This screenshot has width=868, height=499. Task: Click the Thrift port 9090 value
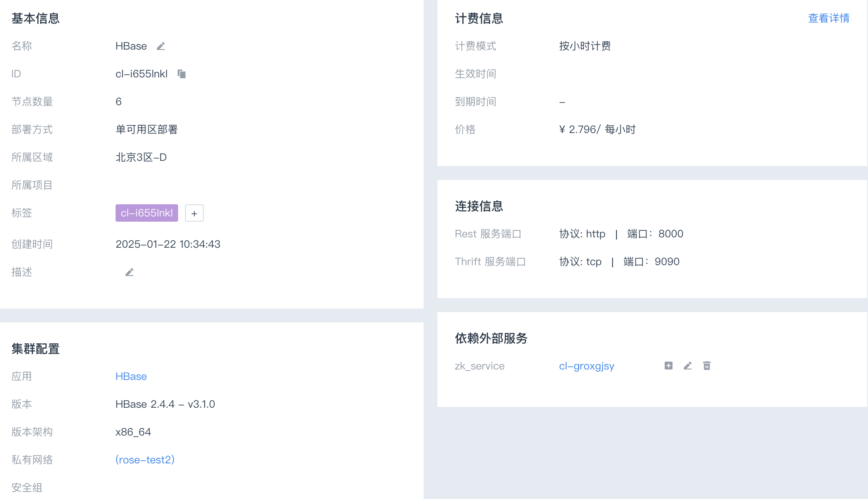667,262
